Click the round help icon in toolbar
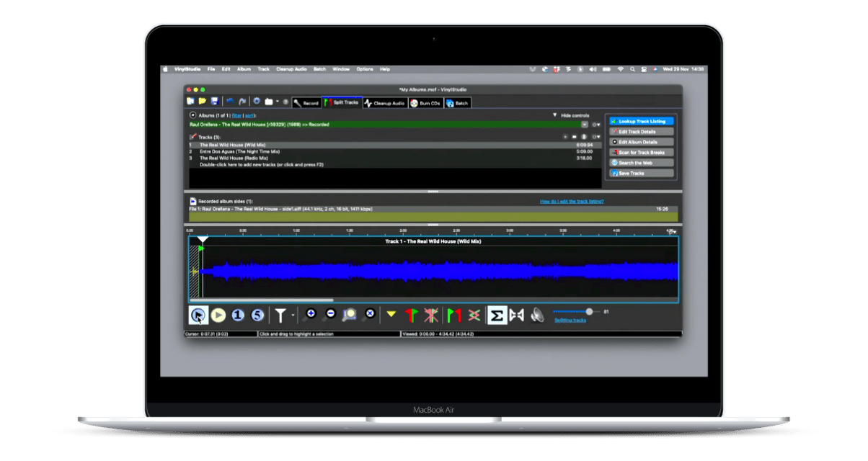The image size is (868, 461). point(286,102)
